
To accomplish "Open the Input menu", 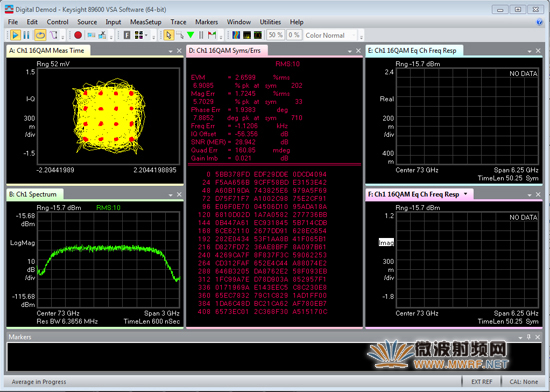I will (113, 22).
